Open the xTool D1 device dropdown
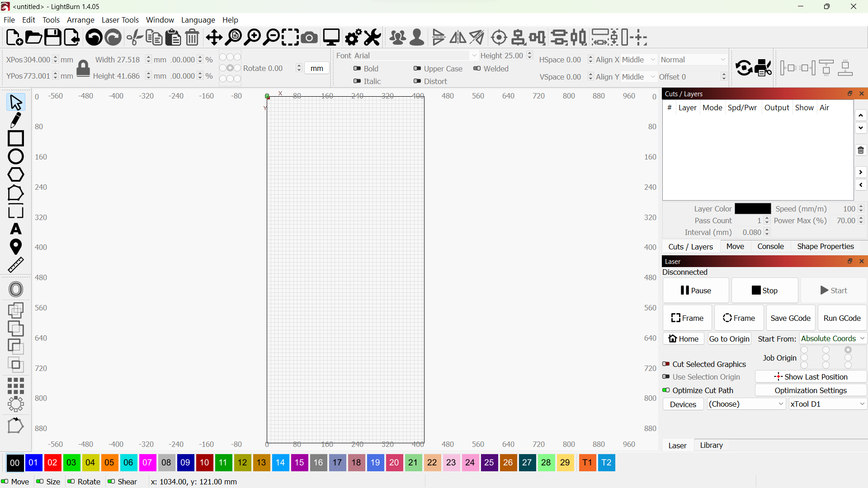868x488 pixels. click(x=827, y=404)
